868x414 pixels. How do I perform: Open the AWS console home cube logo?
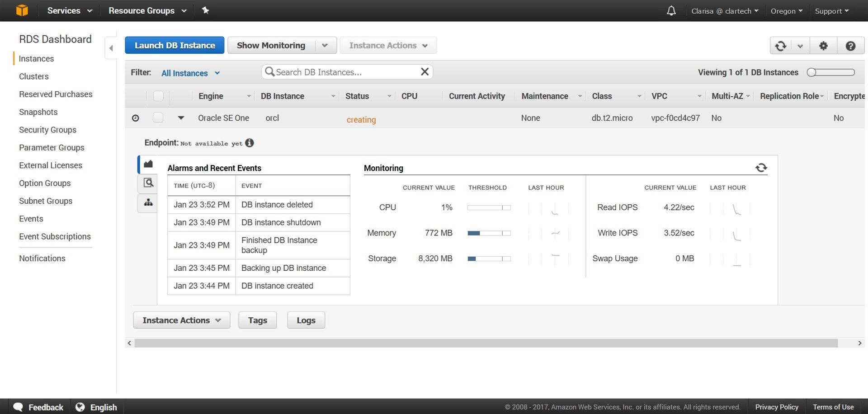click(22, 10)
